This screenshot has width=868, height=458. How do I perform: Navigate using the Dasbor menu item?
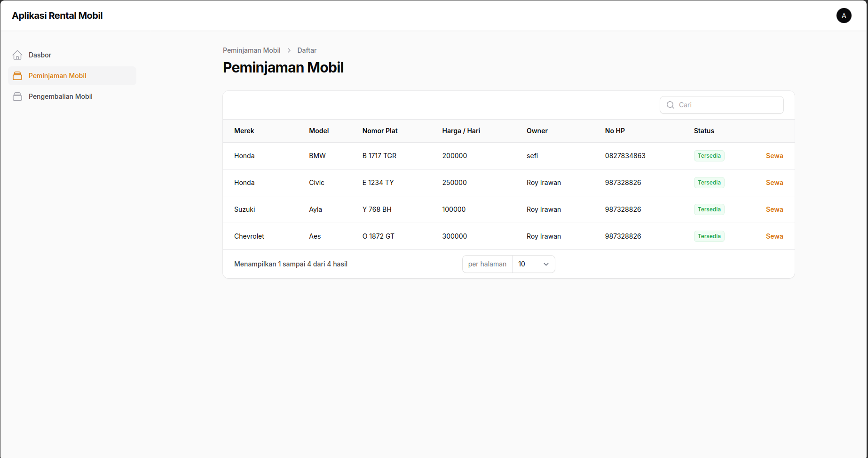tap(40, 55)
